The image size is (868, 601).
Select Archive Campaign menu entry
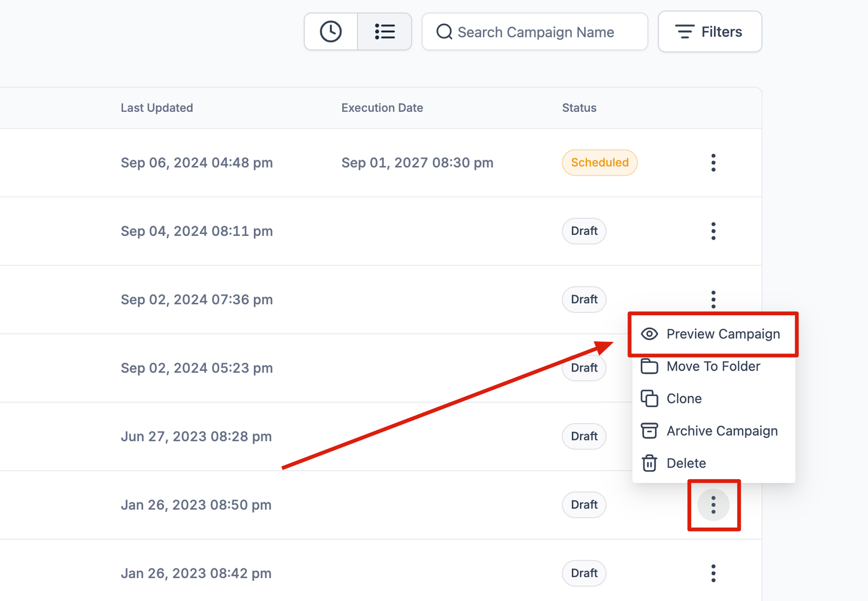coord(722,431)
